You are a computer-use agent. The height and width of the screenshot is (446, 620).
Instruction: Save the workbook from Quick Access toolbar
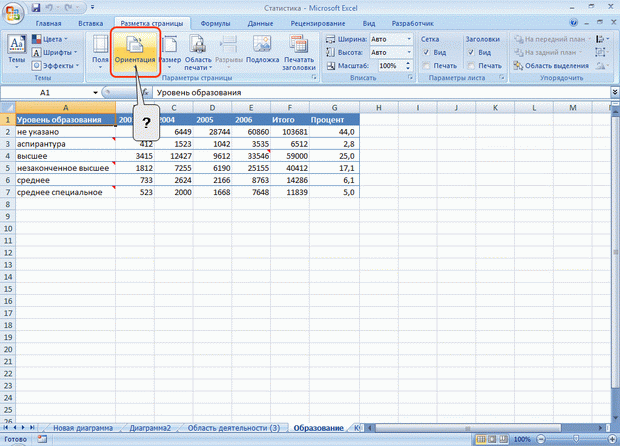(36, 8)
